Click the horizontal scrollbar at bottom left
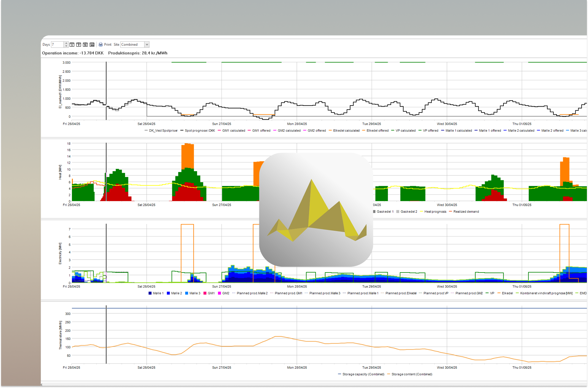The height and width of the screenshot is (388, 588). (x=55, y=385)
